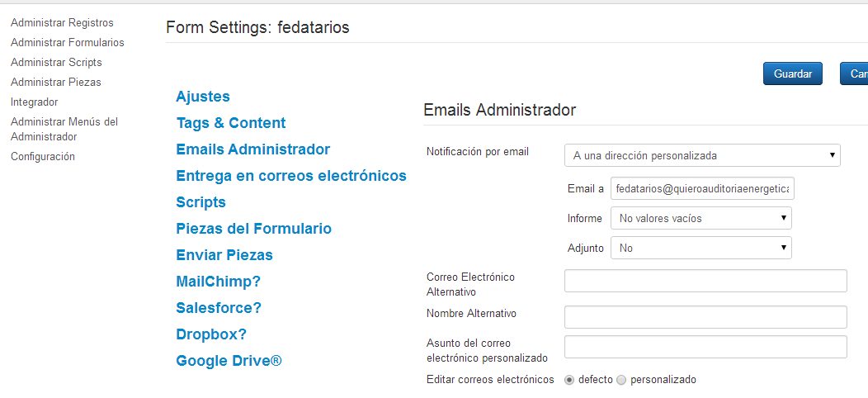868x398 pixels.
Task: Switch to 'Tags & Content' section
Action: (231, 123)
